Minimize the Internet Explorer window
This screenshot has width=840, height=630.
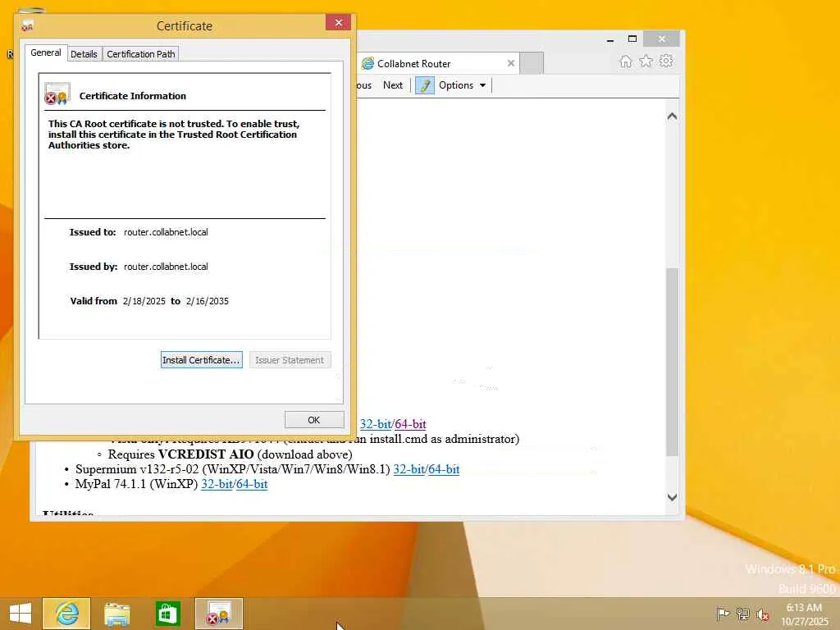pyautogui.click(x=610, y=39)
